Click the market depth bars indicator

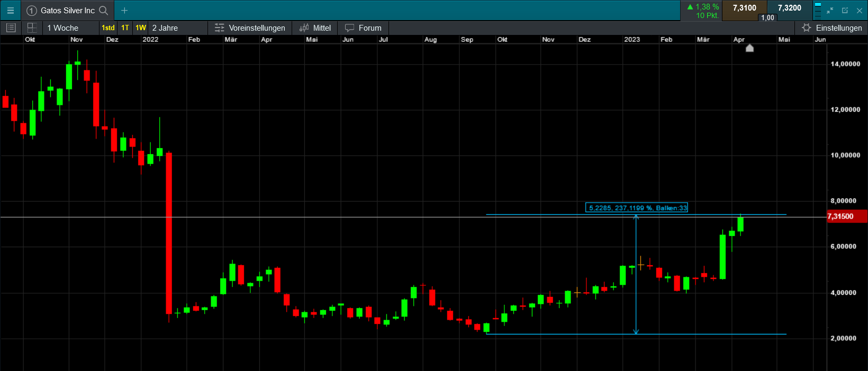(818, 11)
